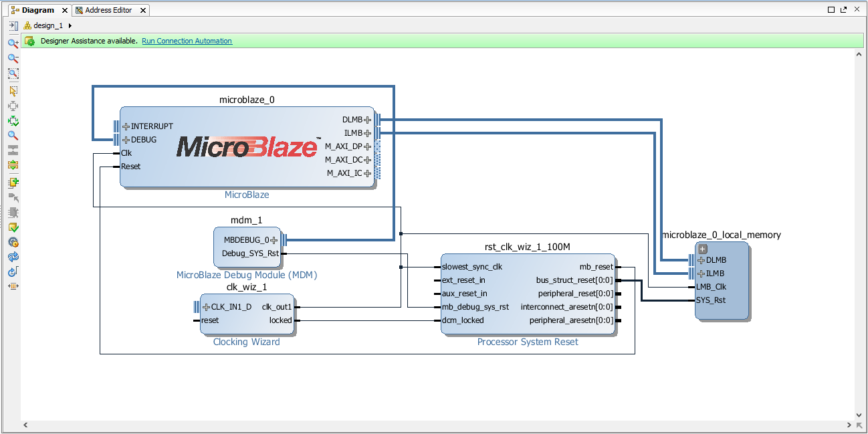The height and width of the screenshot is (434, 868).
Task: Click the Zoom Fit toolbar icon
Action: [13, 74]
